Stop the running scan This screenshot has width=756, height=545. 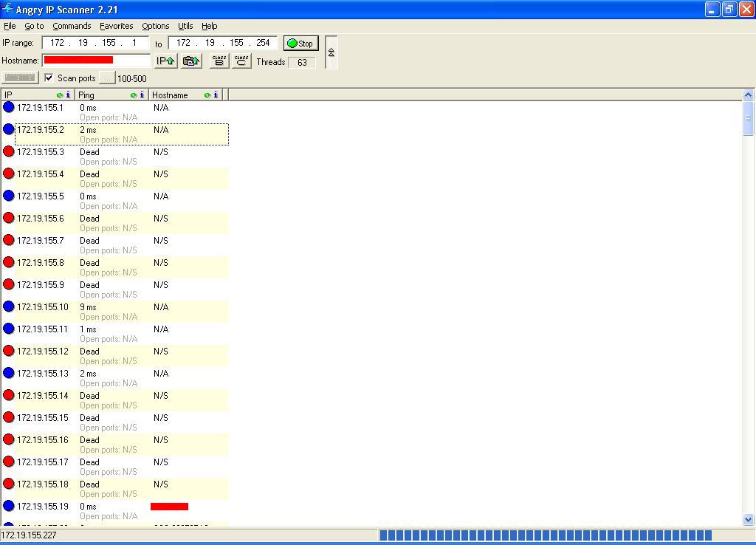301,44
